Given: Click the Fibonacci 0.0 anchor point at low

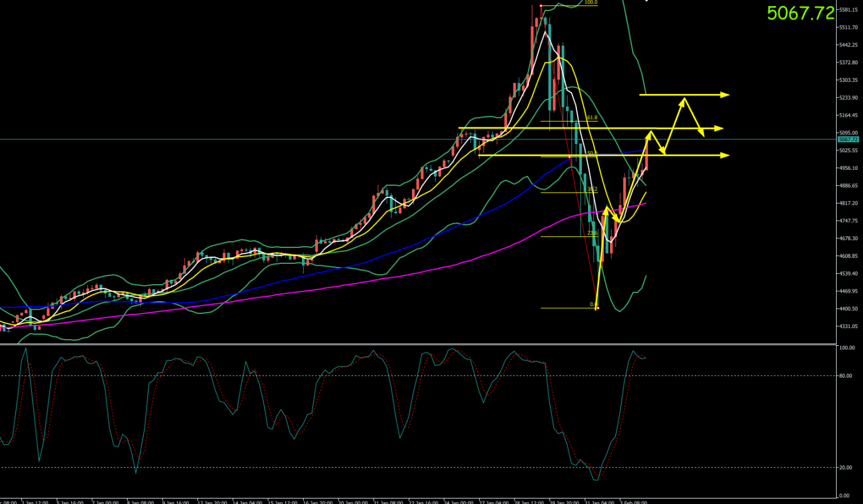Looking at the screenshot, I should (x=597, y=308).
